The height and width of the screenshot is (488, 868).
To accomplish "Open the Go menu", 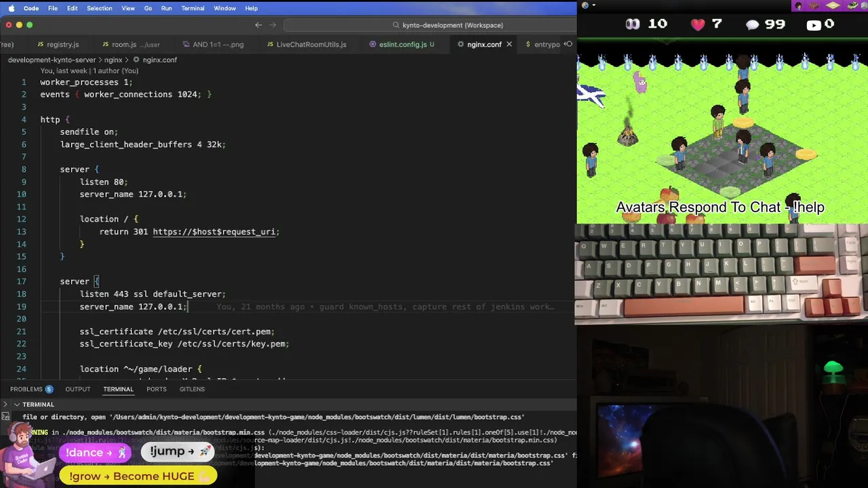I will [148, 8].
